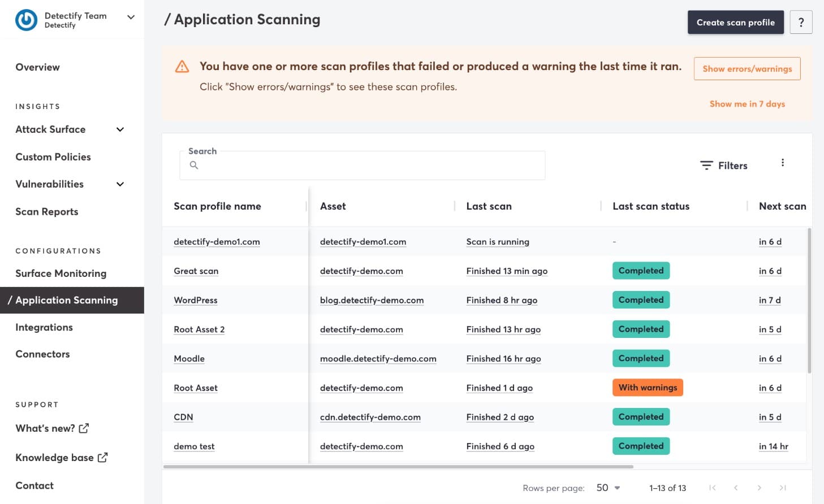824x504 pixels.
Task: Open Connectors in sidebar
Action: (42, 354)
